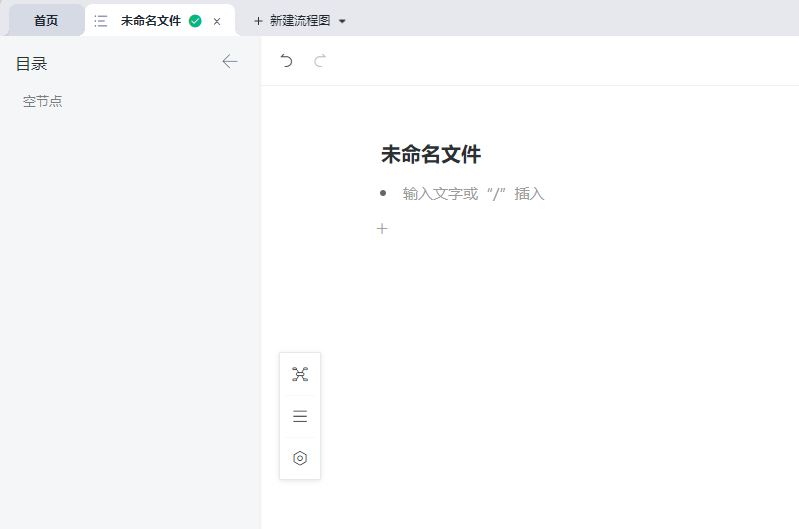This screenshot has width=799, height=529.
Task: Click the 输入文字 placeholder text line
Action: pos(473,194)
